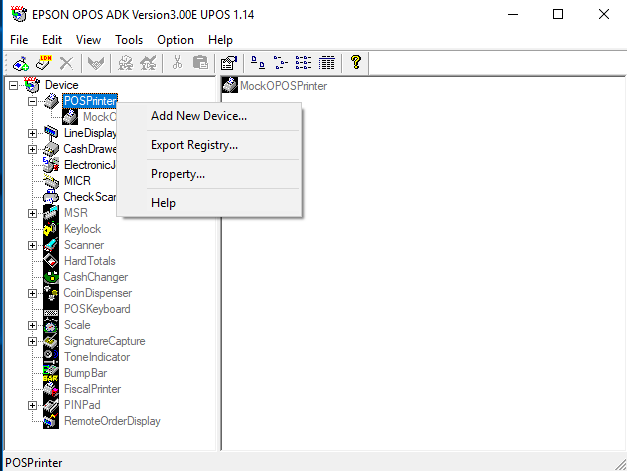
Task: Click the RemoteOrderDisplay device icon
Action: click(x=51, y=421)
